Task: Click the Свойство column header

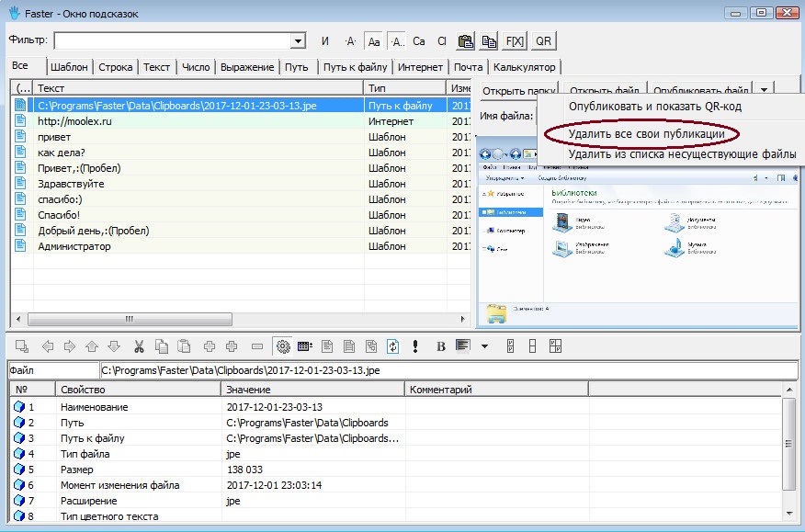Action: tap(138, 390)
